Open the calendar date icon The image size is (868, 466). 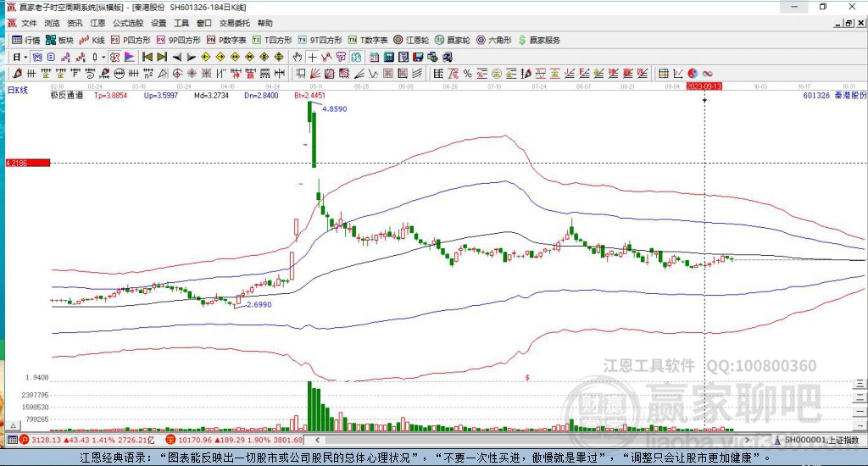tap(374, 57)
